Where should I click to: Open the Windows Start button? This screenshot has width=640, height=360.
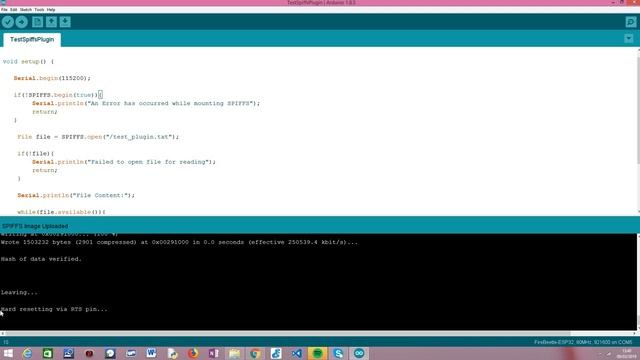[x=8, y=353]
